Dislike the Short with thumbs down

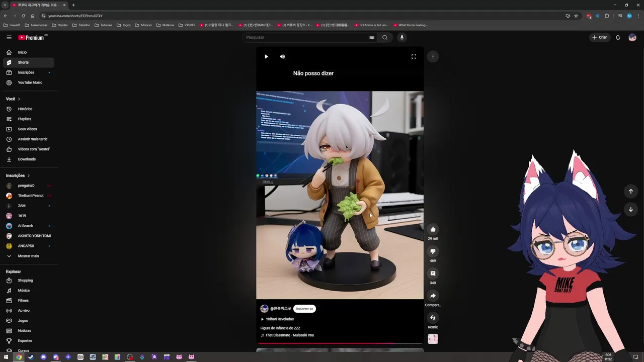(x=433, y=251)
